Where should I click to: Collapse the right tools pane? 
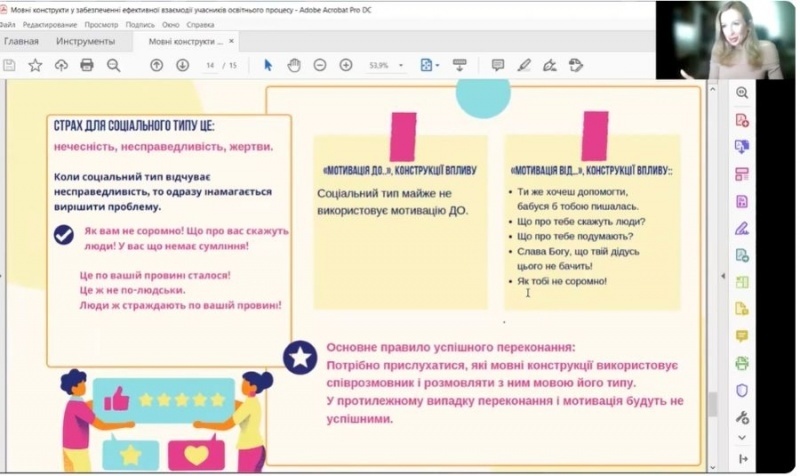[x=742, y=459]
